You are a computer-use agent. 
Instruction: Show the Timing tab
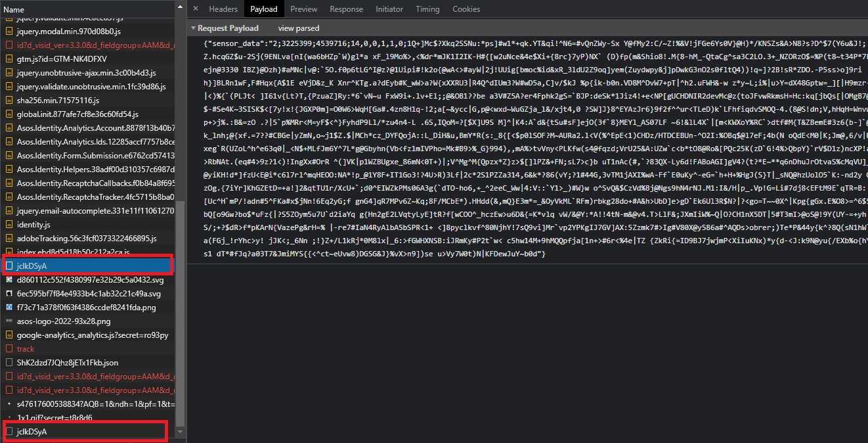(x=427, y=9)
